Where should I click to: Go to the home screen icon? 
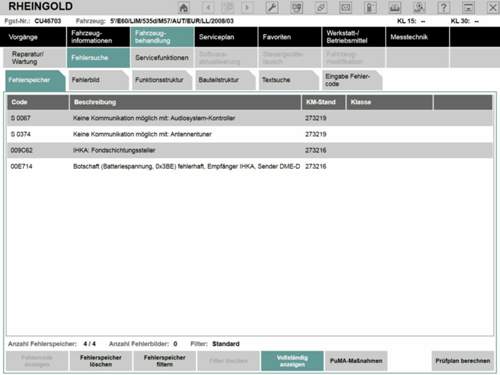pos(184,7)
